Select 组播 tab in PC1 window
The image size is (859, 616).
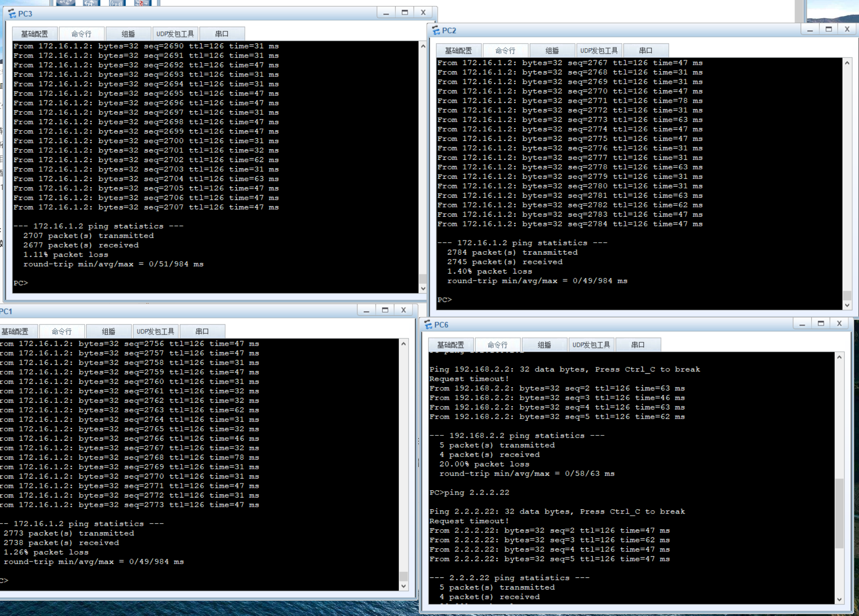click(x=108, y=331)
